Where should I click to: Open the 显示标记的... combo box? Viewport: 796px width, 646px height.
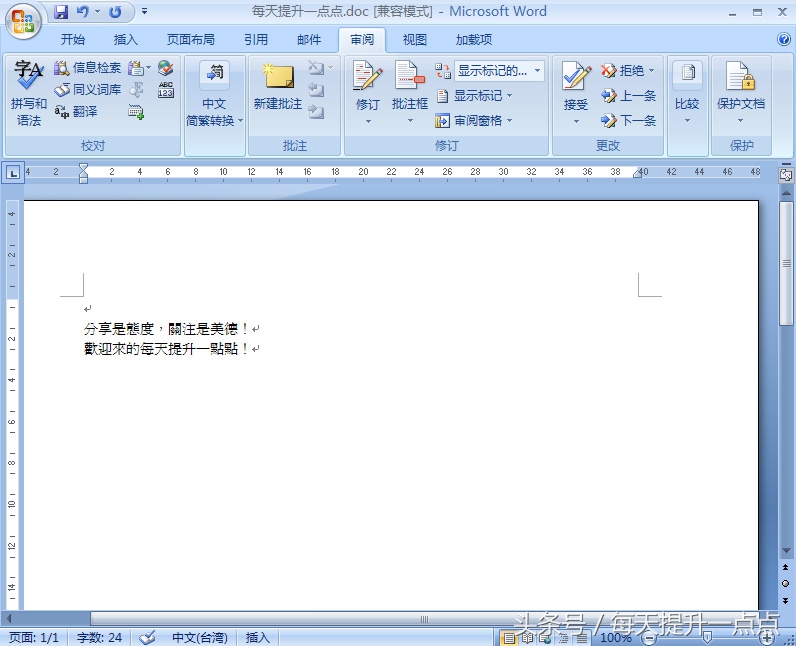pyautogui.click(x=499, y=71)
